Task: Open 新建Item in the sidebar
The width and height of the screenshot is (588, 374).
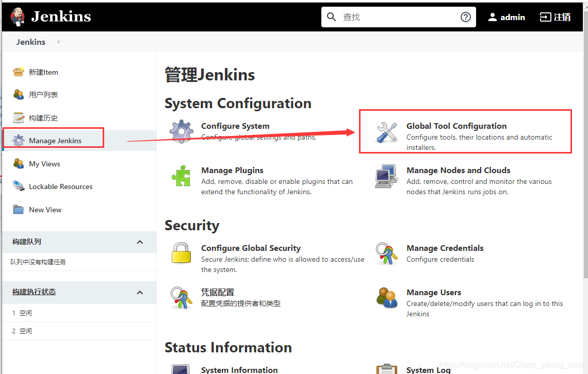Action: point(43,72)
